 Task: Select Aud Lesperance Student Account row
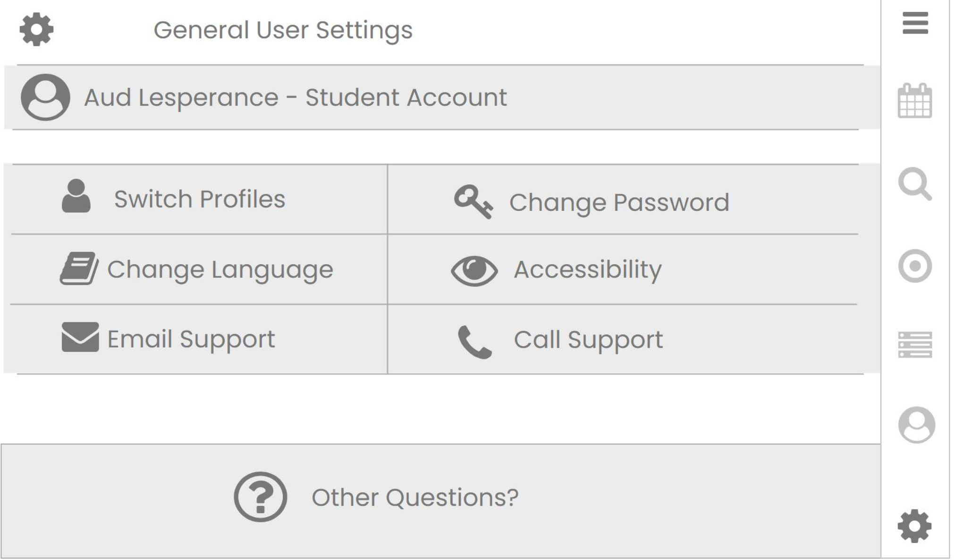point(442,97)
